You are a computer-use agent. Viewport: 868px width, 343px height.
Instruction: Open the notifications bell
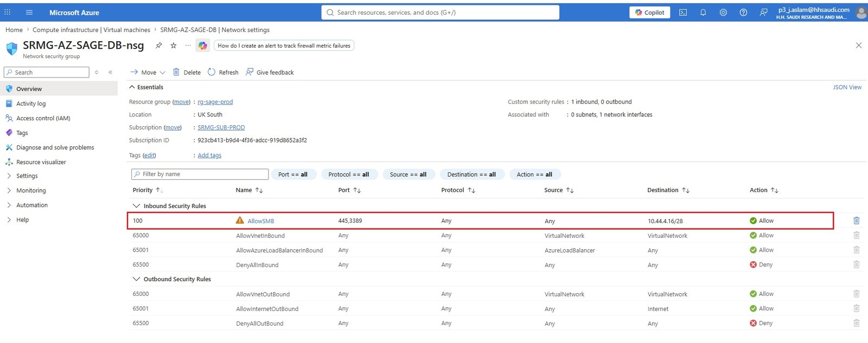pos(703,12)
